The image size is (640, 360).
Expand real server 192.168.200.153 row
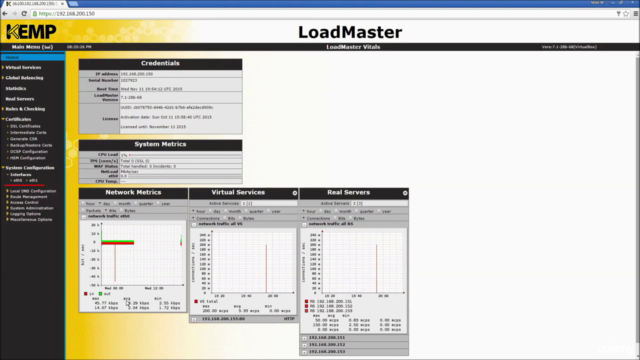tap(304, 352)
